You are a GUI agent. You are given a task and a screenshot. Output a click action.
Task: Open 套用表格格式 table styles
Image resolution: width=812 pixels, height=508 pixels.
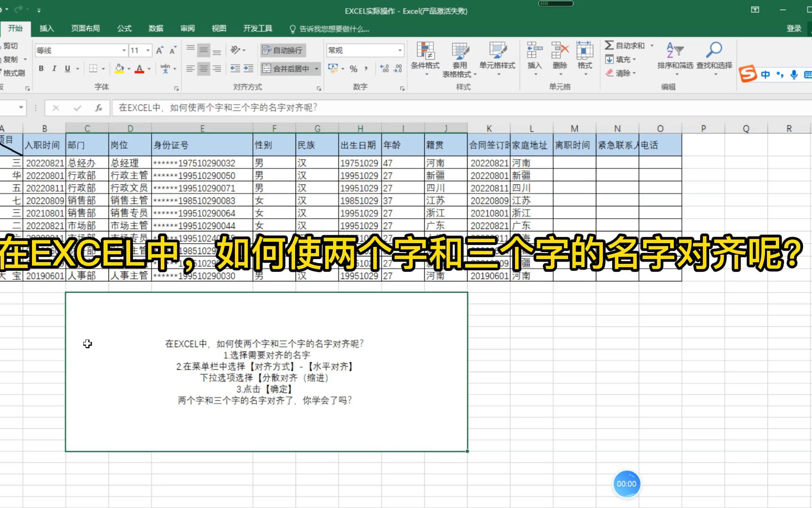460,60
